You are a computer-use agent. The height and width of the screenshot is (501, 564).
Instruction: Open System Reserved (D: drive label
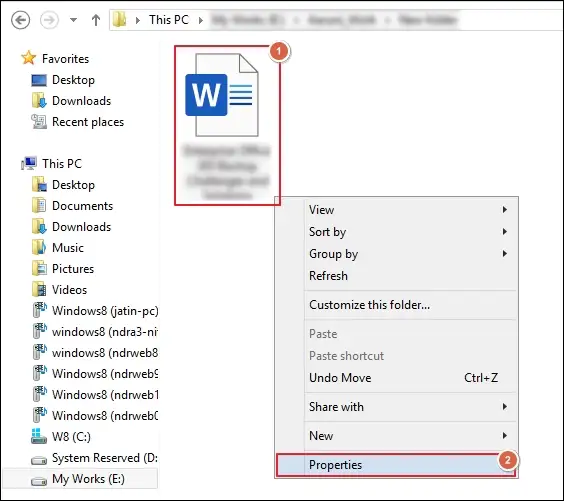click(x=105, y=458)
